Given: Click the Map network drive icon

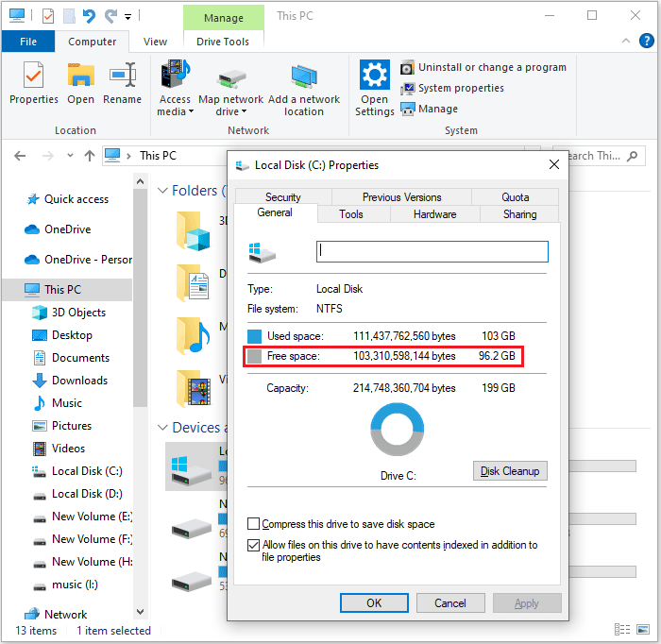Looking at the screenshot, I should 231,79.
